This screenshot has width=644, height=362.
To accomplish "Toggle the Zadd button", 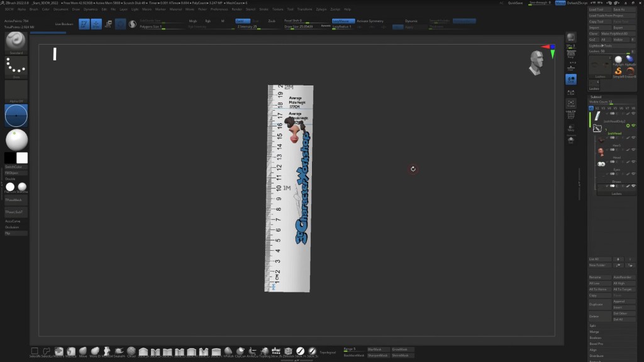I will tap(242, 21).
